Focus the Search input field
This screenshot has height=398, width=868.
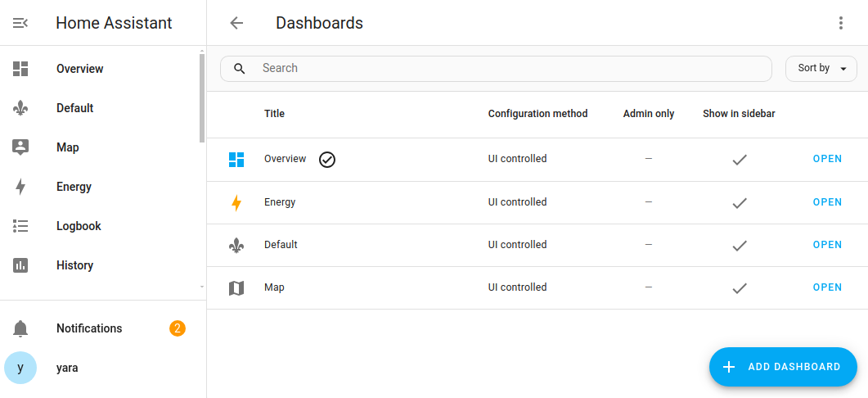pos(496,69)
